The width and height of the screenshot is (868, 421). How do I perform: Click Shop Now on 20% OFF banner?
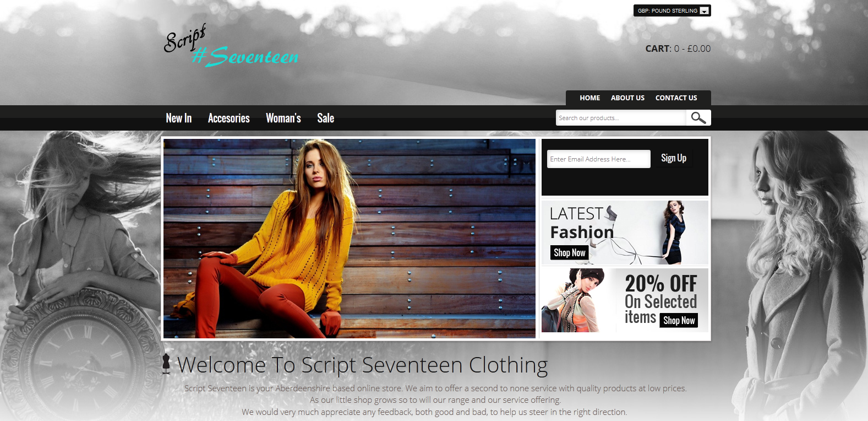pos(679,321)
